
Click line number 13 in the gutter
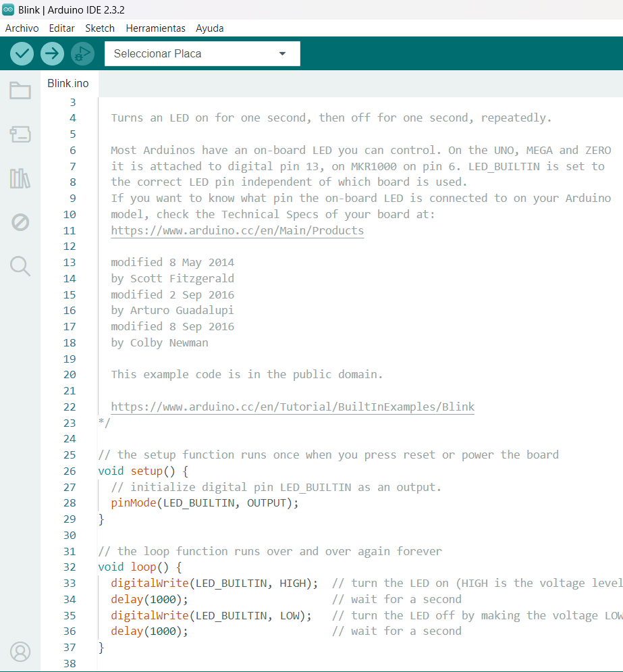(70, 262)
